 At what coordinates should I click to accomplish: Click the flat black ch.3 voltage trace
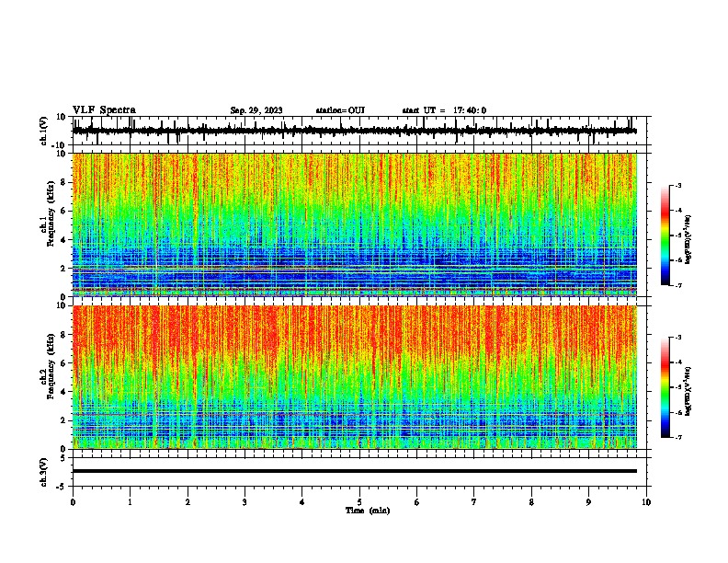pos(355,471)
